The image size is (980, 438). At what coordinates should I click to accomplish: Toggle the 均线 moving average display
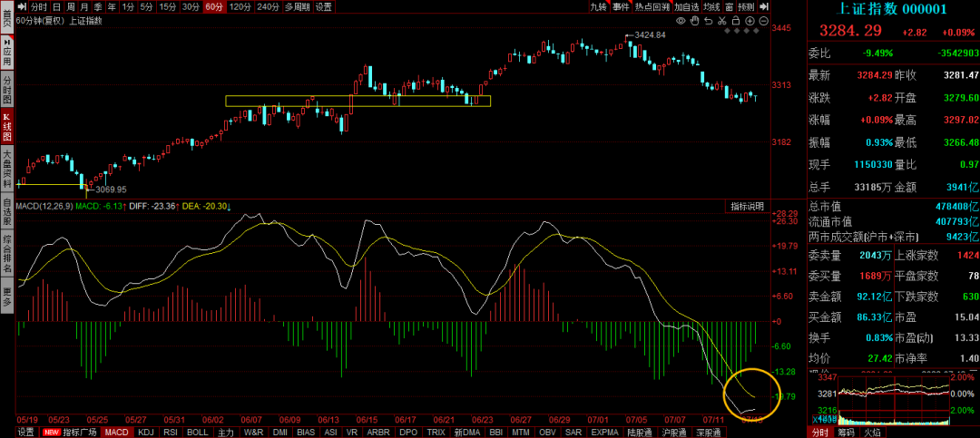pyautogui.click(x=711, y=6)
